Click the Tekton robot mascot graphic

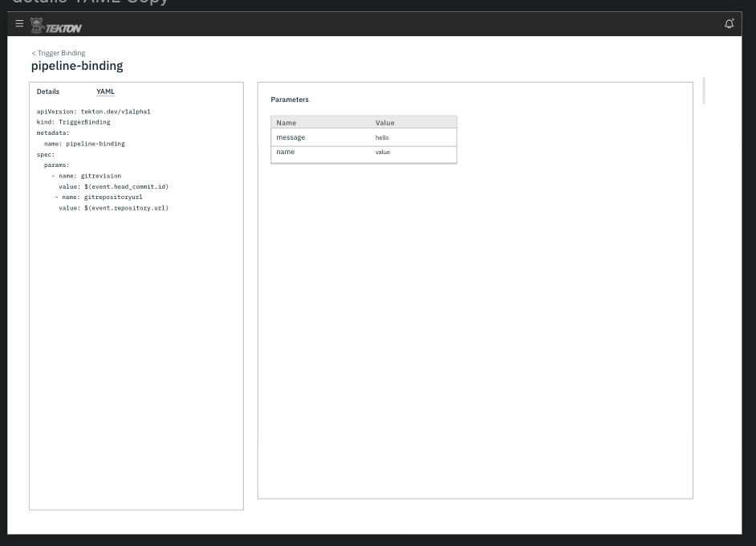tap(36, 25)
